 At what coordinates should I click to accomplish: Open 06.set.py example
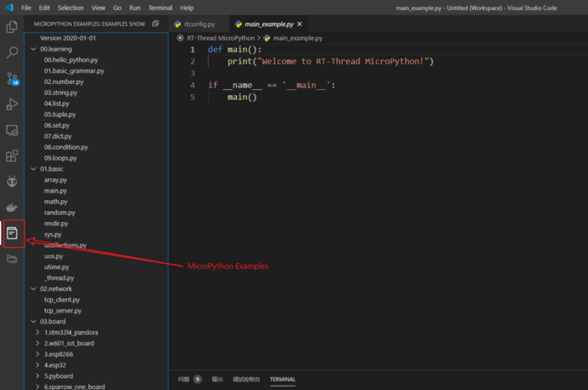(x=56, y=125)
